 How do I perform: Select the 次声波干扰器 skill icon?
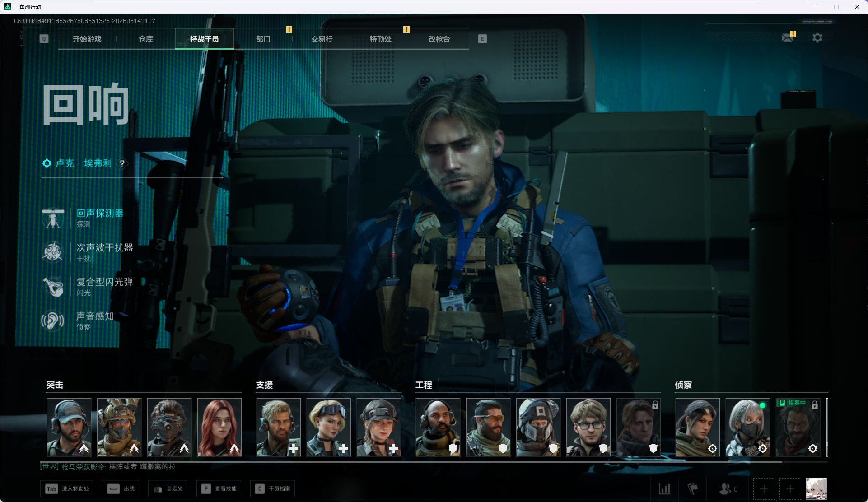(53, 252)
